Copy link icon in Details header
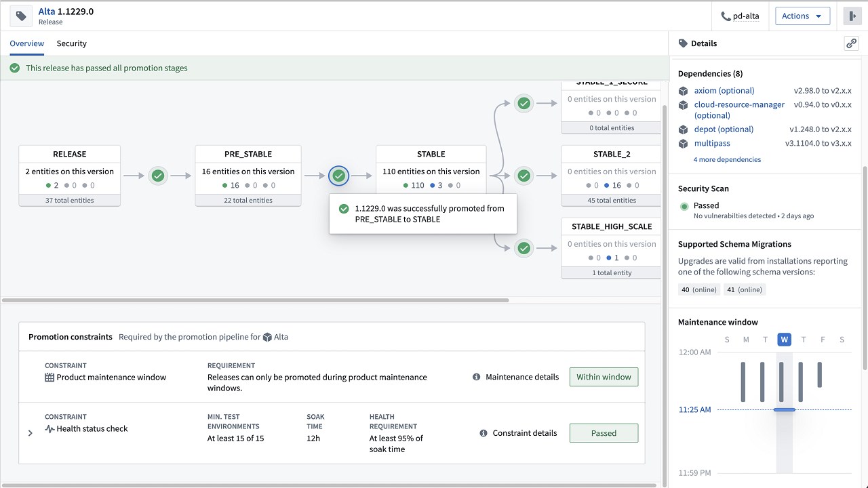Image resolution: width=868 pixels, height=488 pixels. click(x=851, y=43)
